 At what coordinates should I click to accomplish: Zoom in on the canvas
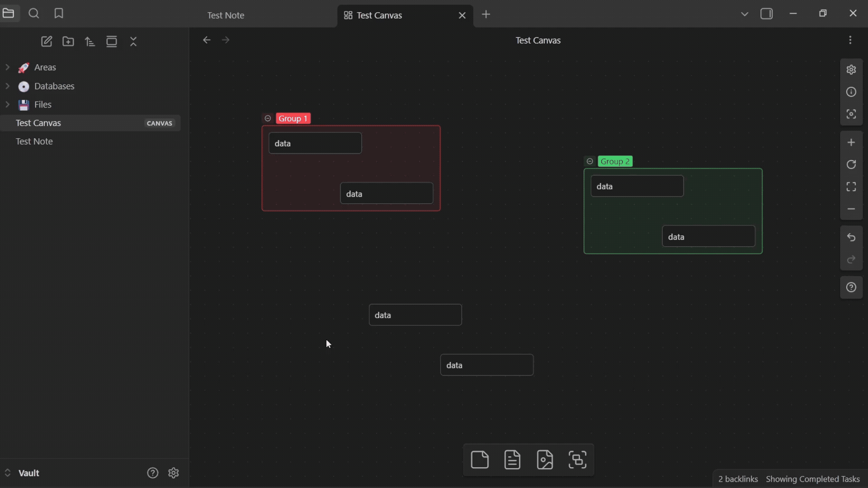(852, 142)
